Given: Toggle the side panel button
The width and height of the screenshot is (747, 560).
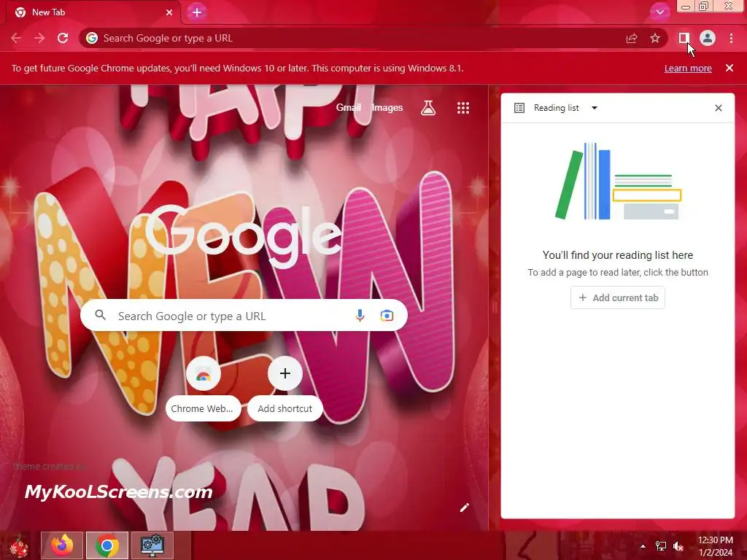Looking at the screenshot, I should tap(684, 38).
